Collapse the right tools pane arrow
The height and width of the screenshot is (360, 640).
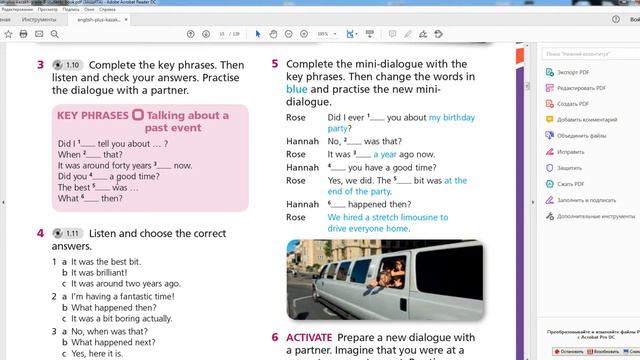(533, 202)
